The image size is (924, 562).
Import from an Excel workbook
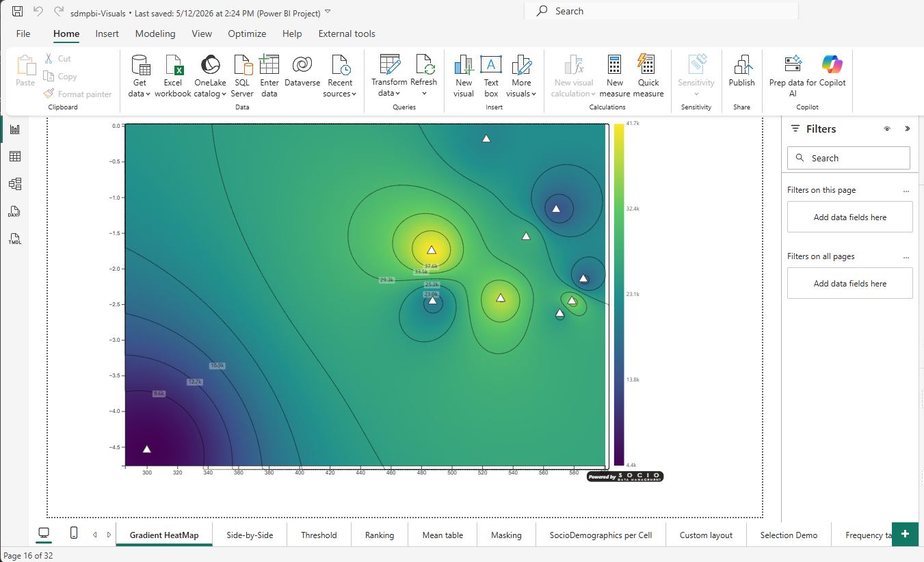click(x=173, y=76)
